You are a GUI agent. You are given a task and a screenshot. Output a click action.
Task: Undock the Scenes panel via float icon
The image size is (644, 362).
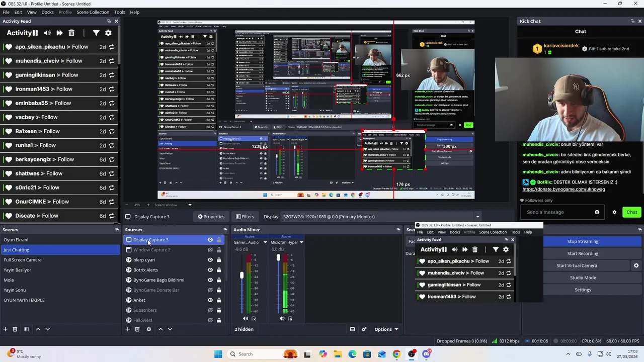(x=117, y=230)
